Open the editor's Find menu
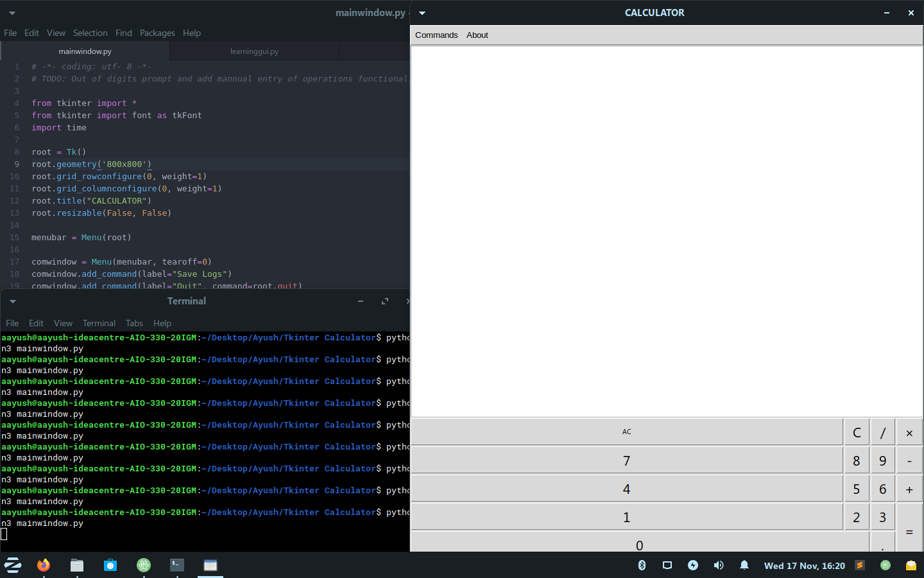Screen dimensions: 924x578 124,33
